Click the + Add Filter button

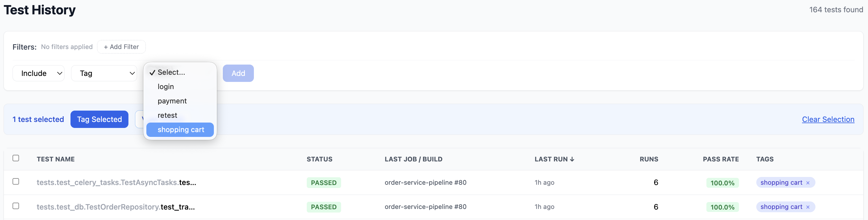121,47
